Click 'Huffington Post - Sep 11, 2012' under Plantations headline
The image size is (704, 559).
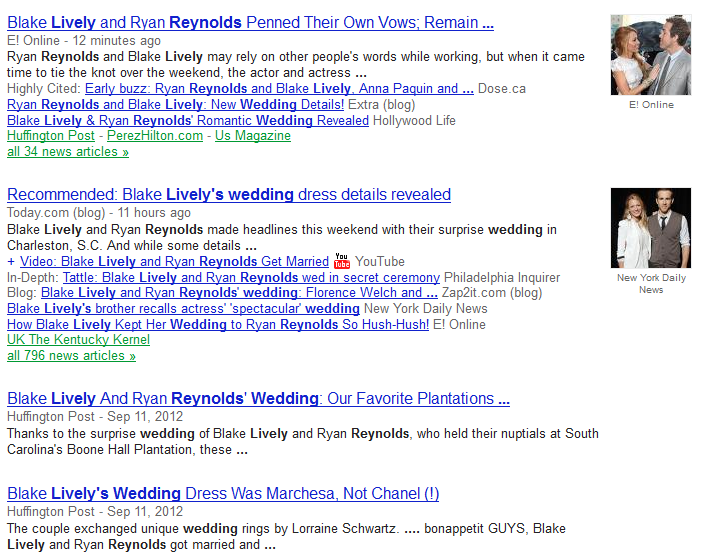(95, 417)
